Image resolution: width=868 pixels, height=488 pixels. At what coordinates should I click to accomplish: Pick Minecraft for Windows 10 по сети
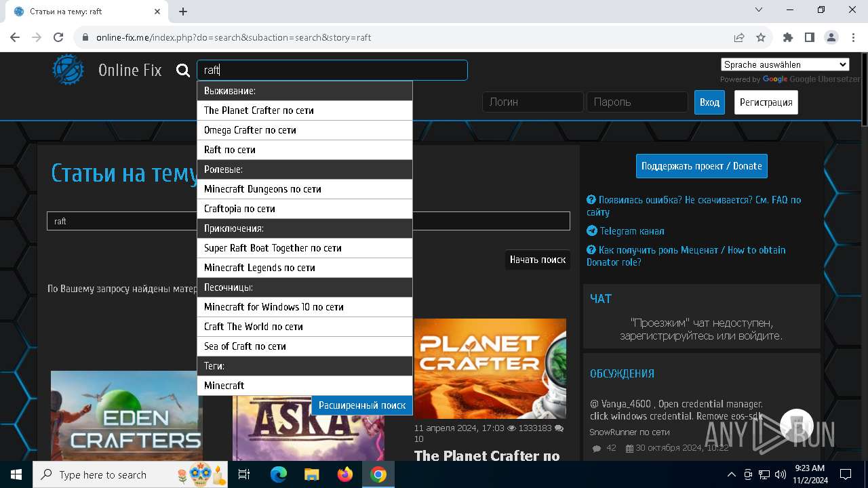click(304, 306)
